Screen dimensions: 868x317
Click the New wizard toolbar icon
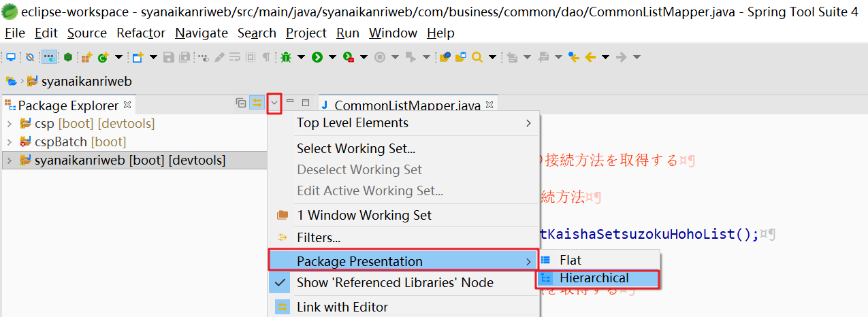click(x=138, y=57)
